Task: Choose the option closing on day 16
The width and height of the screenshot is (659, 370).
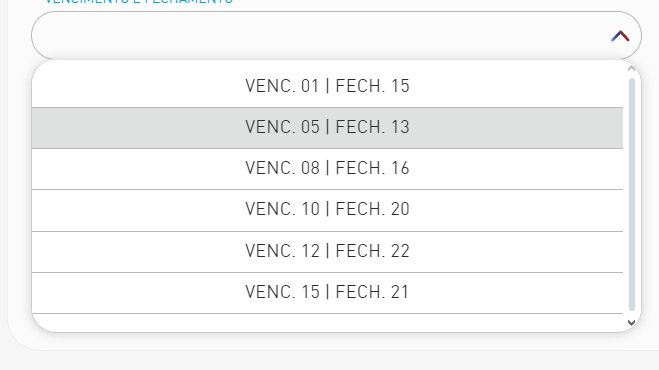Action: point(327,169)
